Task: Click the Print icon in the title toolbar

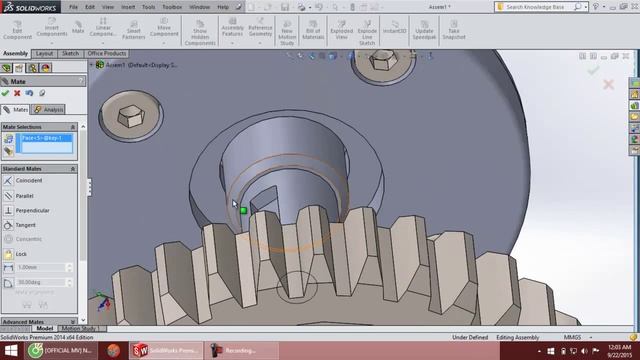Action: click(x=301, y=7)
